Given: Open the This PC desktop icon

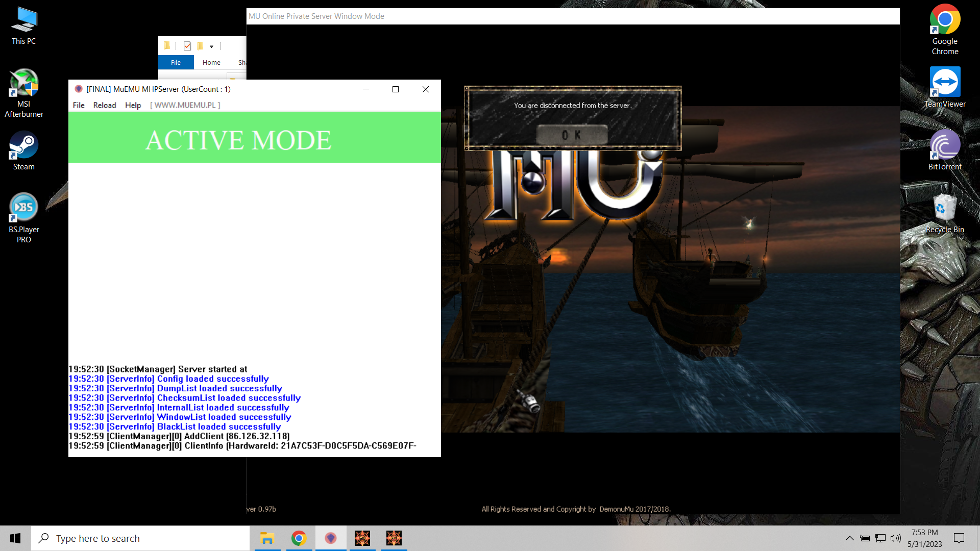Looking at the screenshot, I should coord(24,26).
